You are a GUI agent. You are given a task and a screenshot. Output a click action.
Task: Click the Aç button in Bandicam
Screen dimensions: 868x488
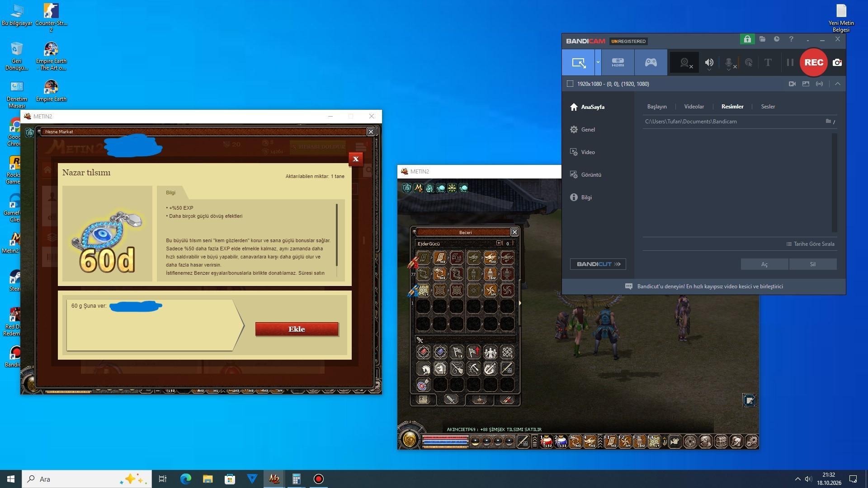pos(764,264)
